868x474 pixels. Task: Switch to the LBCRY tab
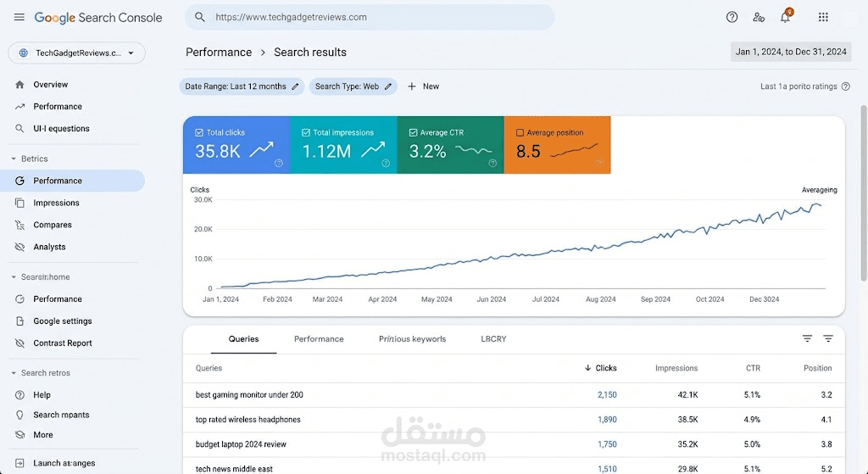[494, 339]
